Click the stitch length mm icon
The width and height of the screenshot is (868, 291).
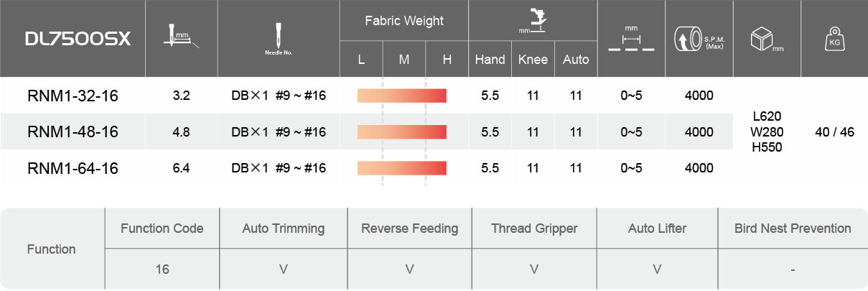click(x=631, y=39)
